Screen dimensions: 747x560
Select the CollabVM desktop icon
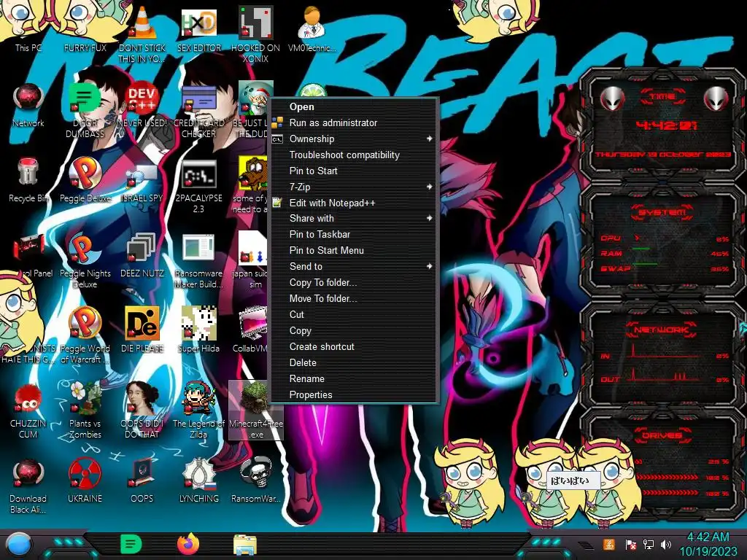[252, 330]
